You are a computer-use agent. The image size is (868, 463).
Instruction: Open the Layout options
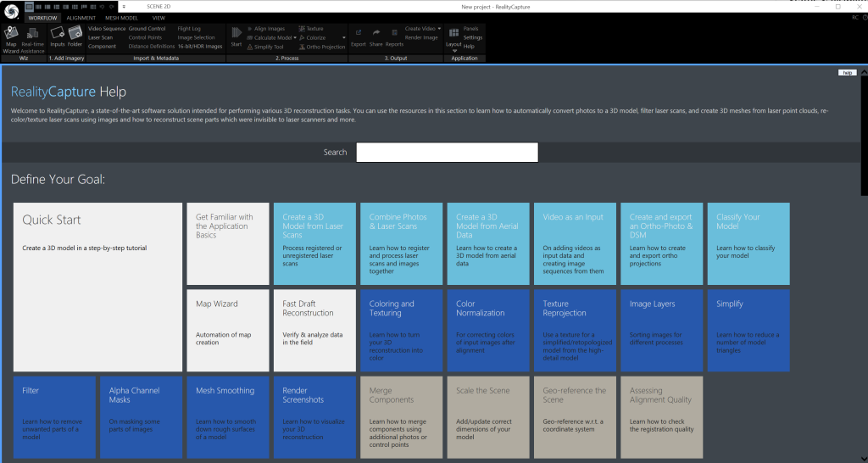pyautogui.click(x=453, y=39)
